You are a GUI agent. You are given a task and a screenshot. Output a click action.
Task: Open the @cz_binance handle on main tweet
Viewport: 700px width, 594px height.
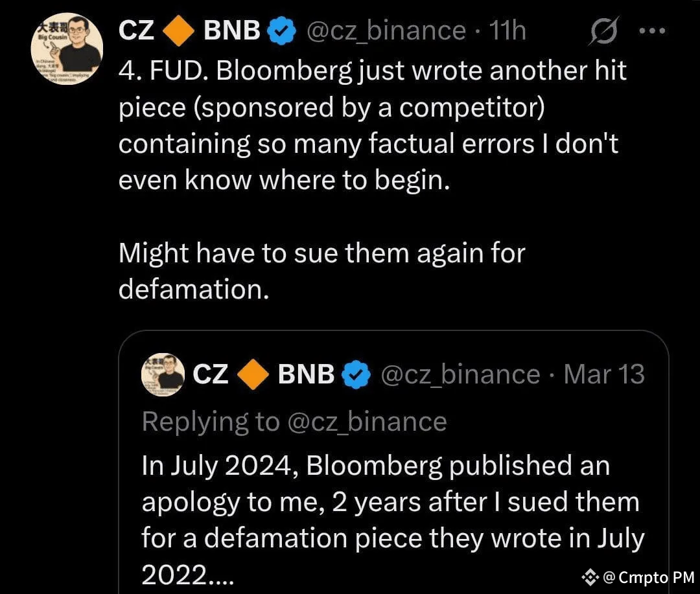pos(386,31)
